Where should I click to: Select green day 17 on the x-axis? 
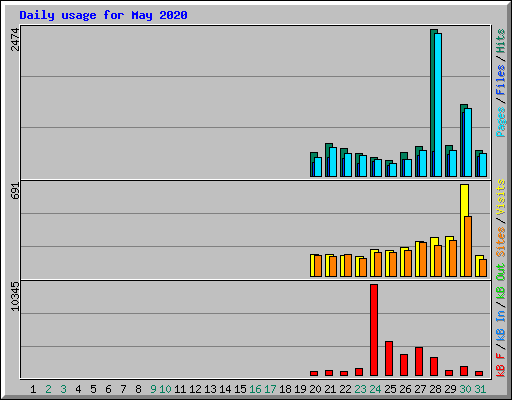click(270, 389)
